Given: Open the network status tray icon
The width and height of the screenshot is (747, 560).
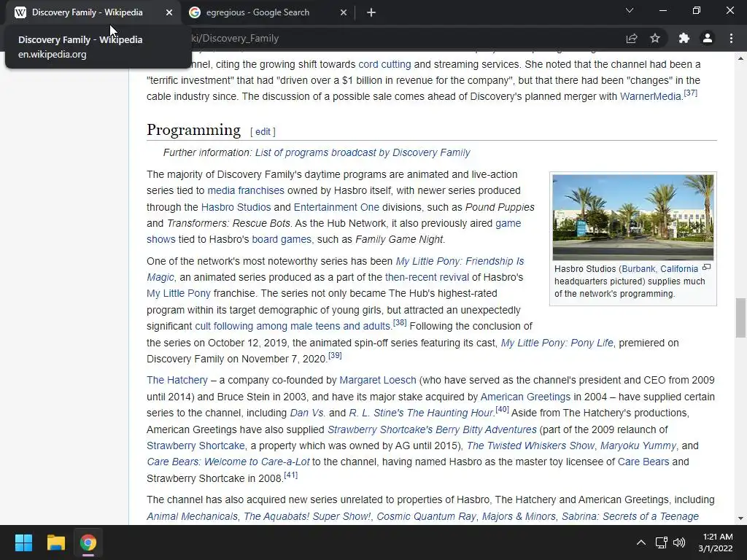Looking at the screenshot, I should tap(661, 542).
